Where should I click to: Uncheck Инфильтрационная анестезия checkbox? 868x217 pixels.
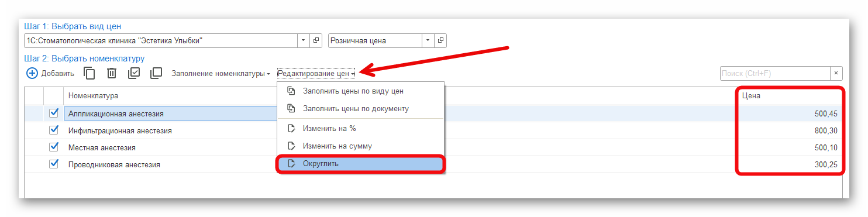[x=54, y=130]
